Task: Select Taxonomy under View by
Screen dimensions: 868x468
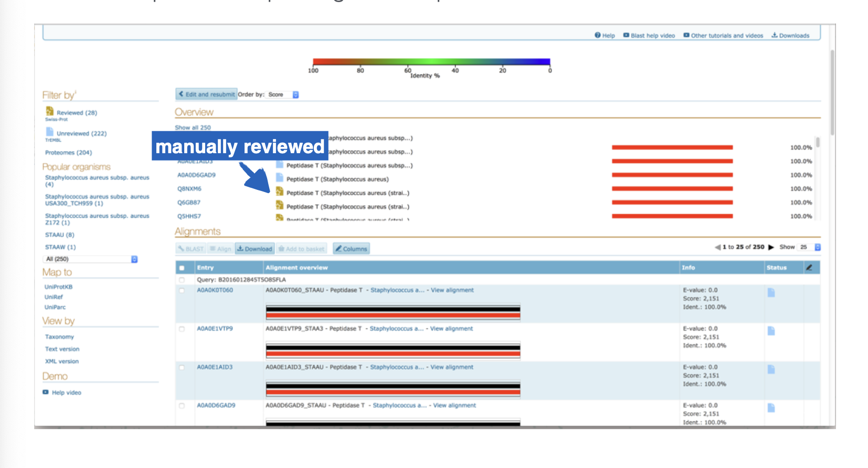Action: click(x=59, y=337)
